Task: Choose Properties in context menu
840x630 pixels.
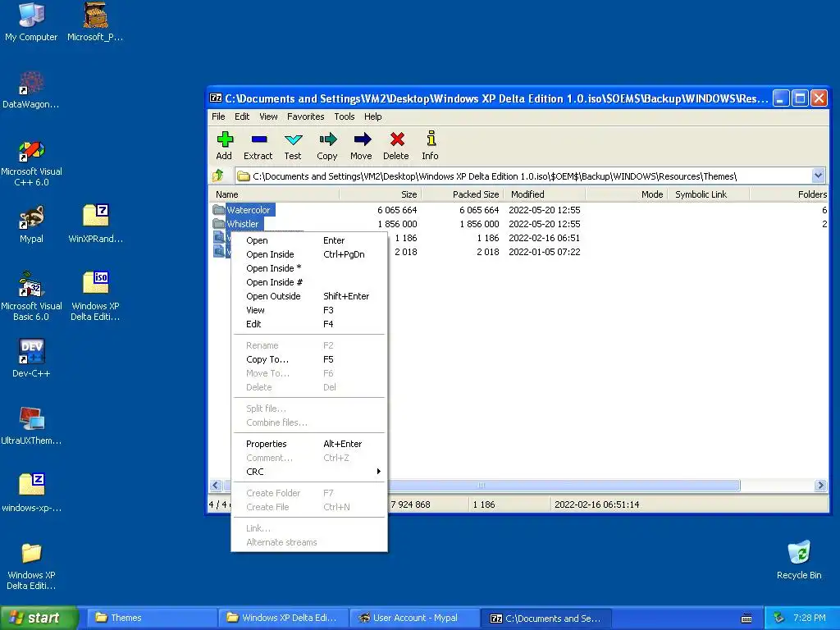Action: coord(309,444)
